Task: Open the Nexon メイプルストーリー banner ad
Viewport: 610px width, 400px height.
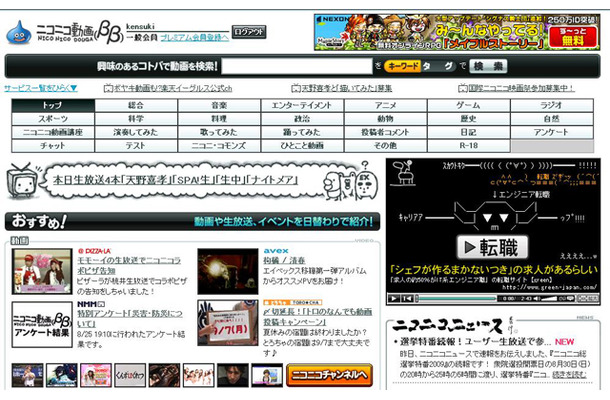Action: (x=457, y=32)
